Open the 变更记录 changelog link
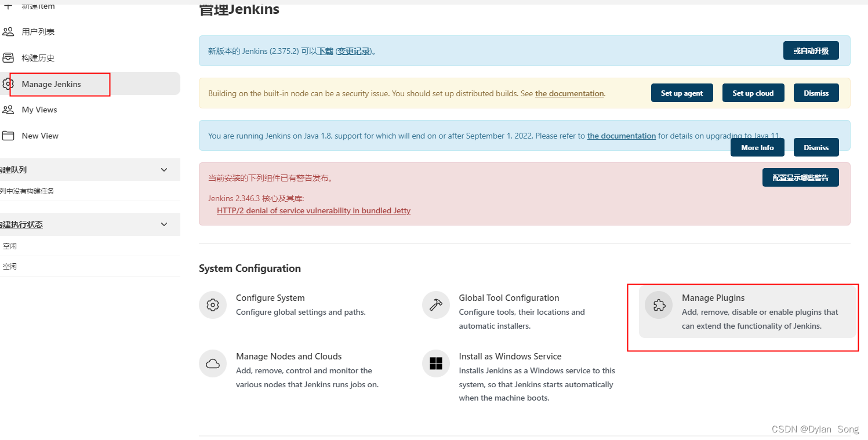868x440 pixels. point(354,51)
